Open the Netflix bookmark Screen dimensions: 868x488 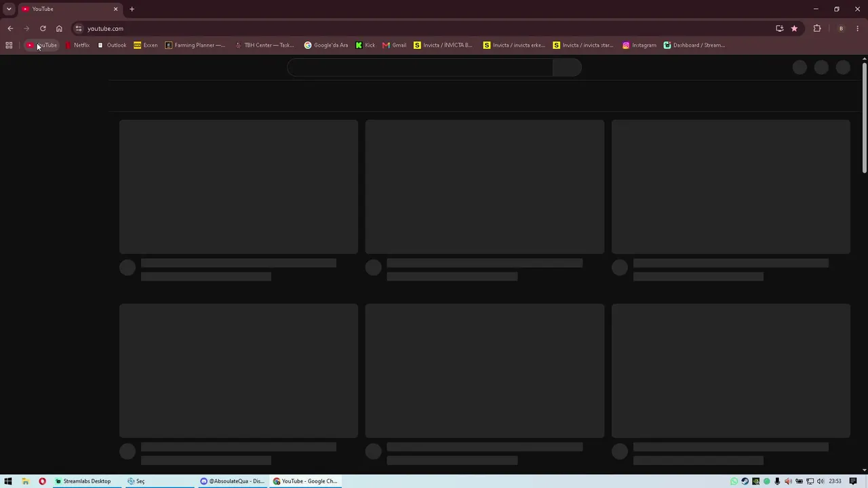[x=77, y=45]
